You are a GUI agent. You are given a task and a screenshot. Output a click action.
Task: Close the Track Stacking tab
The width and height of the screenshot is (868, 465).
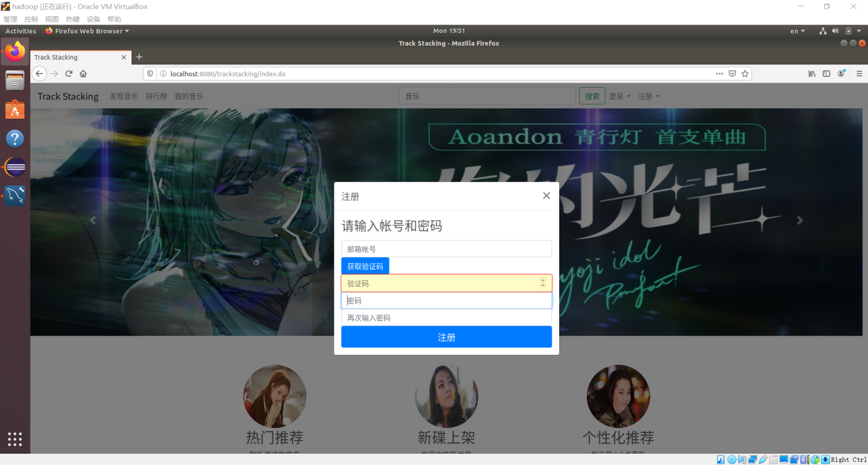coord(124,57)
